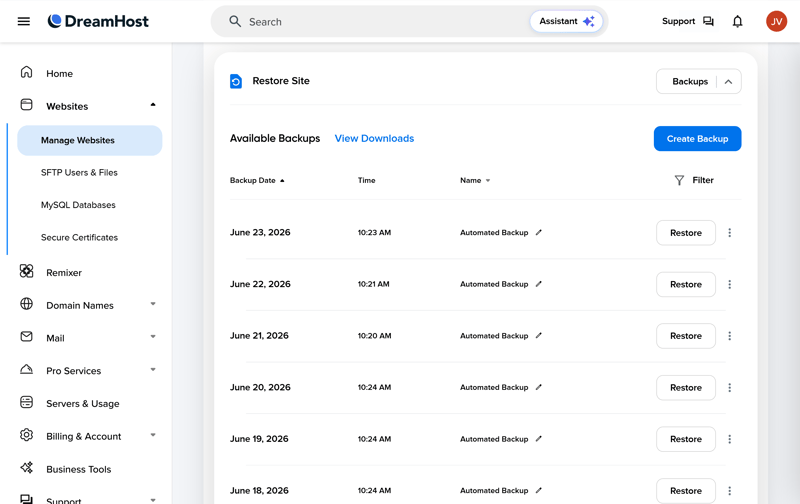Viewport: 800px width, 504px height.
Task: Edit name of June 23, 2026 backup
Action: (x=538, y=233)
